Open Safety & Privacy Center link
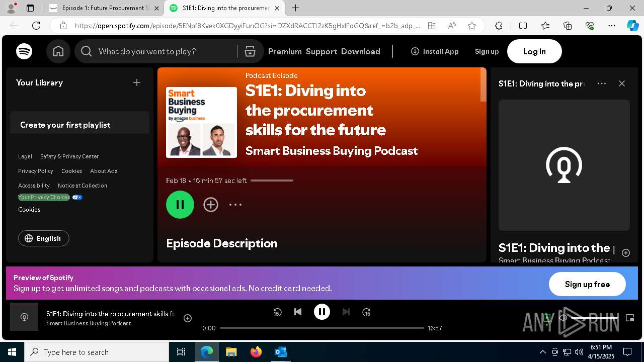 69,156
